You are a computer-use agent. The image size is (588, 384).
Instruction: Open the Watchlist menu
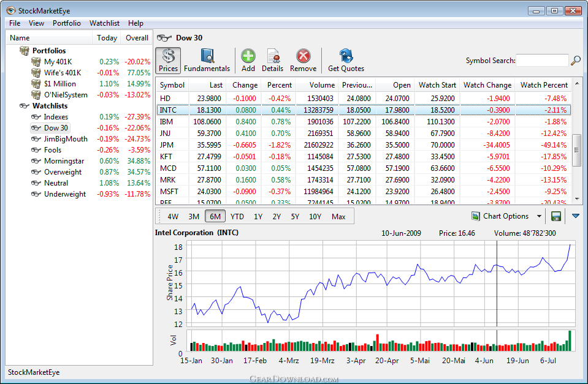coord(104,23)
